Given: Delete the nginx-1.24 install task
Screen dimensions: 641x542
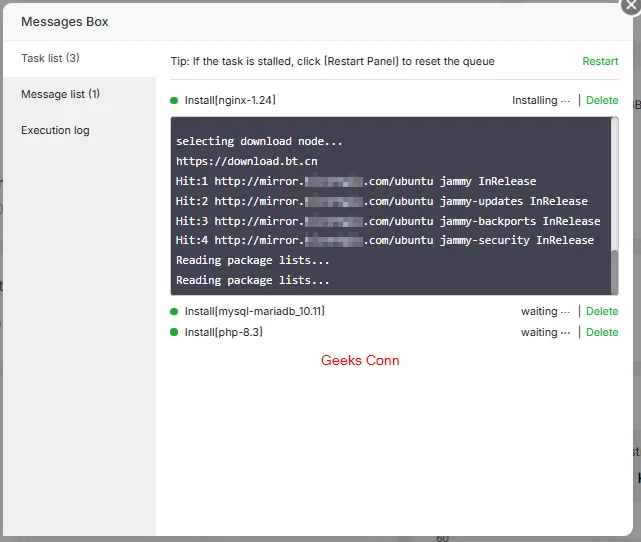Looking at the screenshot, I should [x=602, y=100].
